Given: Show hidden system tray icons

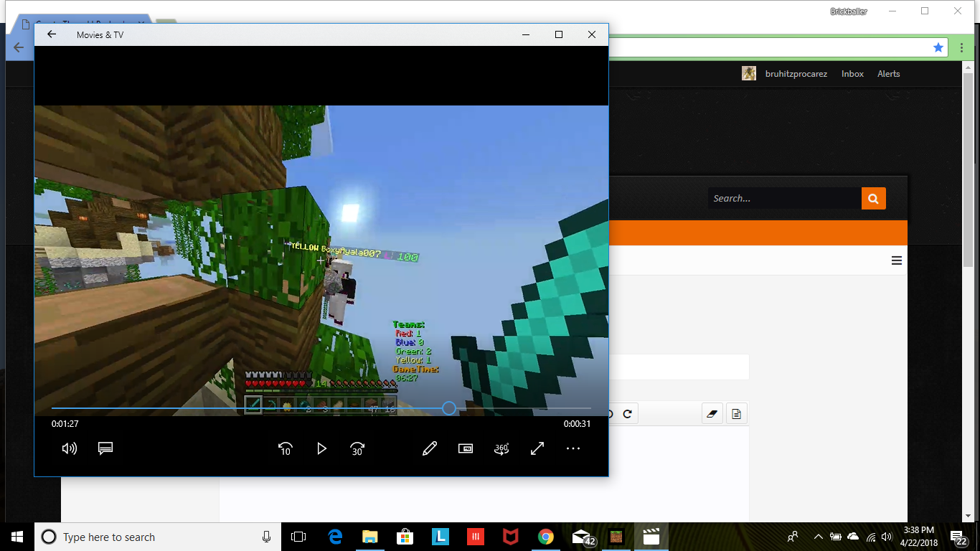Looking at the screenshot, I should click(818, 537).
